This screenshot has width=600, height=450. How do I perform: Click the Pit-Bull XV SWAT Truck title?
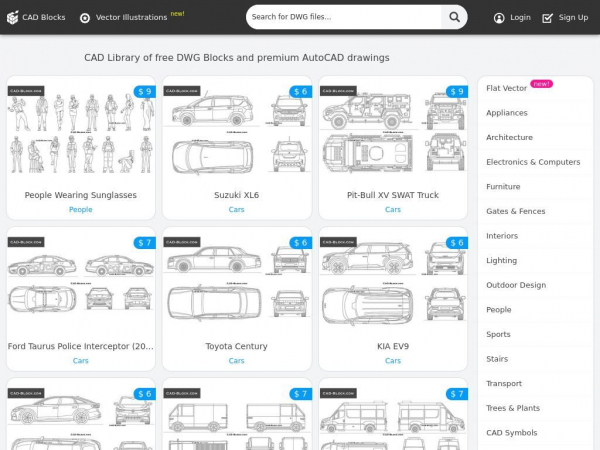[x=393, y=195]
